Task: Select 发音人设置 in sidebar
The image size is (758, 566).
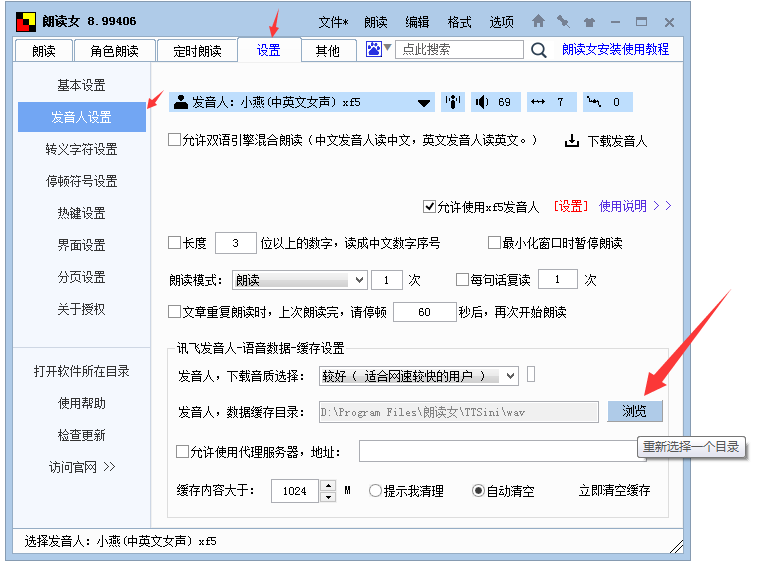Action: click(x=81, y=117)
